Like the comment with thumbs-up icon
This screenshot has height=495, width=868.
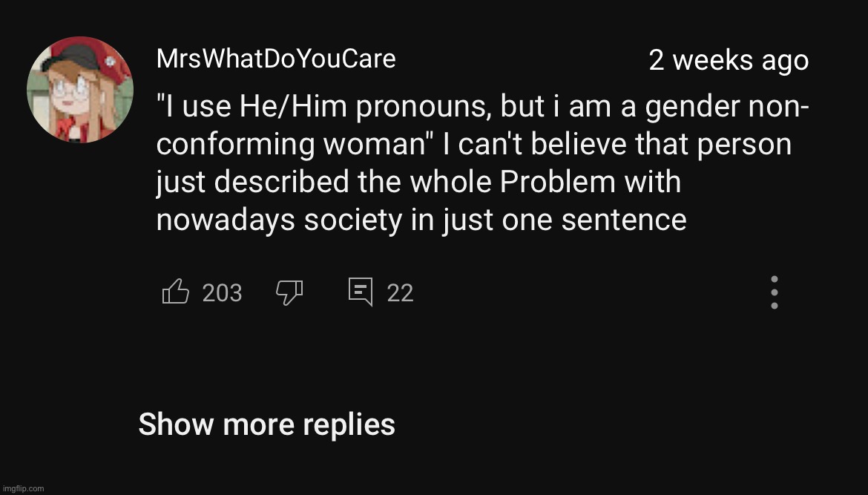[176, 291]
